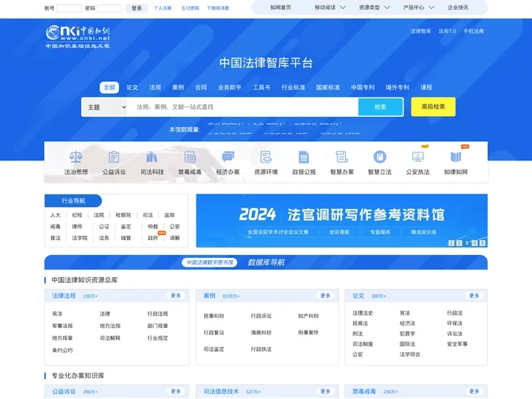Open 民事纠纷 under 案例
The height and width of the screenshot is (399, 532).
tap(214, 316)
